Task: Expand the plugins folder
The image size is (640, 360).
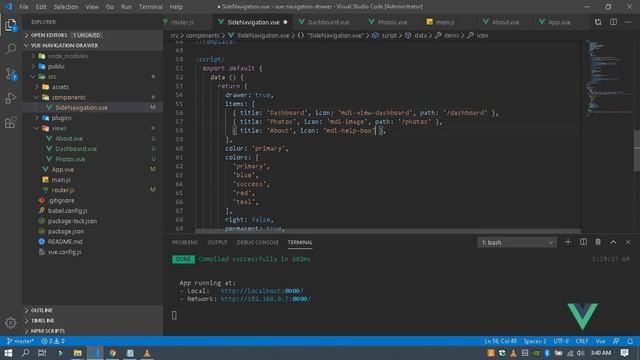Action: pos(93,118)
